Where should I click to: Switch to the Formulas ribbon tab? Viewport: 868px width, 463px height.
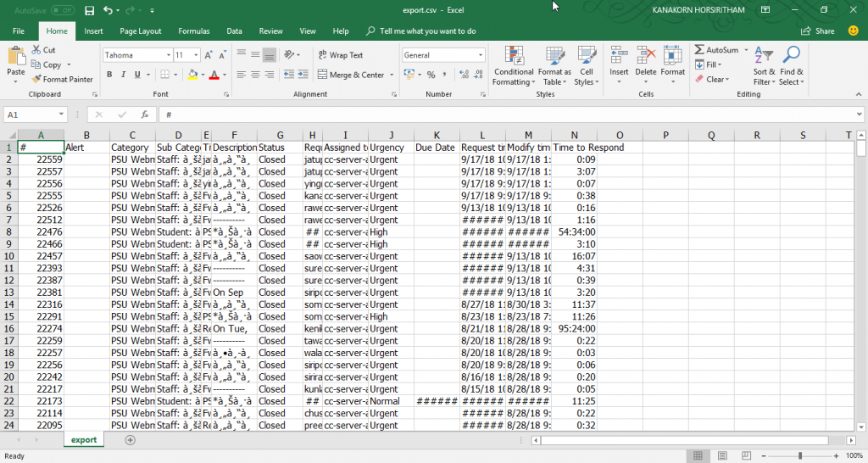tap(194, 31)
